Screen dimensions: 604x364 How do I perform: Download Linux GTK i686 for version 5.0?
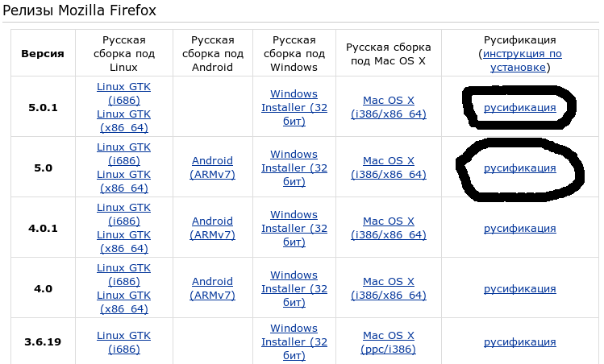tap(123, 154)
